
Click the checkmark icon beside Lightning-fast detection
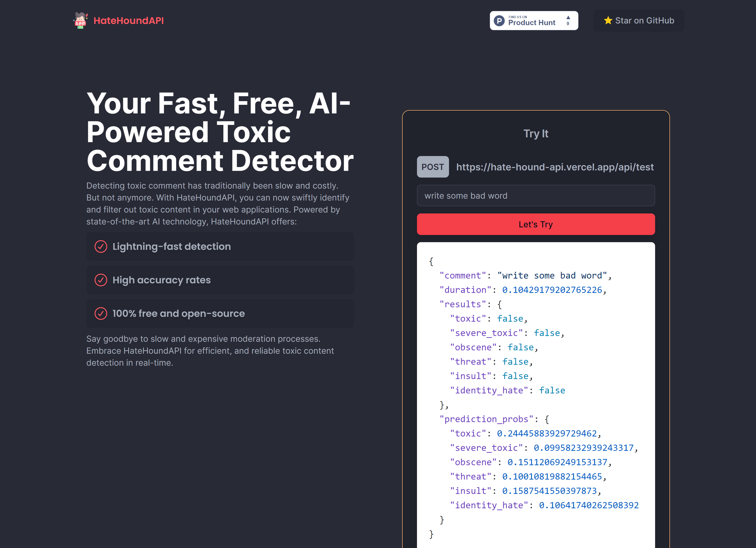101,246
